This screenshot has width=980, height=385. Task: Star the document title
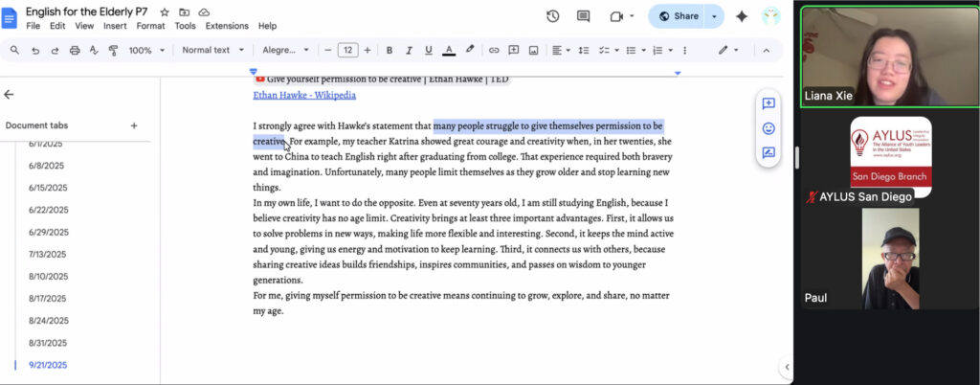tap(165, 11)
